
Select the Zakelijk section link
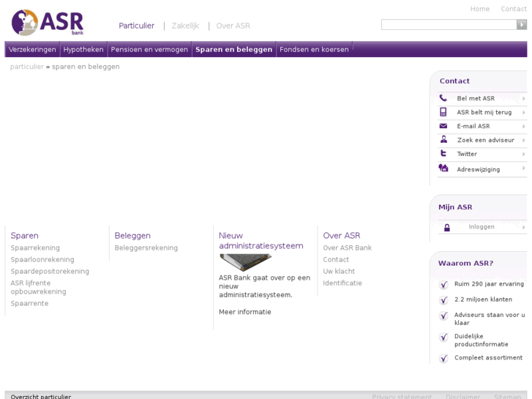coord(185,26)
